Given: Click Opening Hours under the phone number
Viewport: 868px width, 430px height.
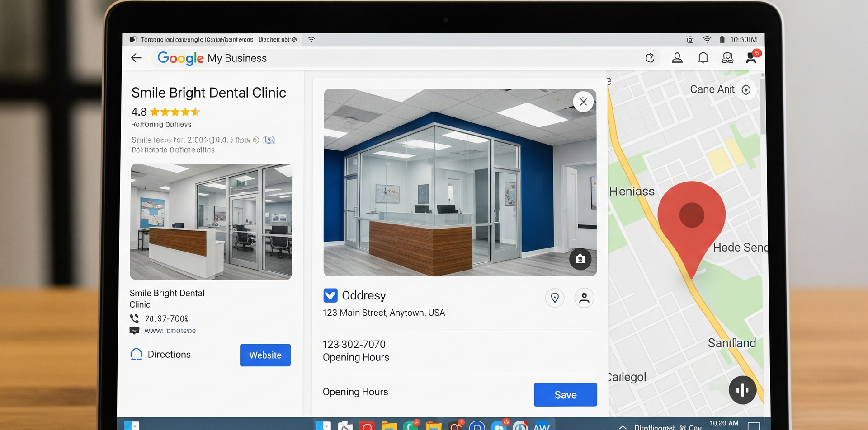Looking at the screenshot, I should click(x=356, y=357).
